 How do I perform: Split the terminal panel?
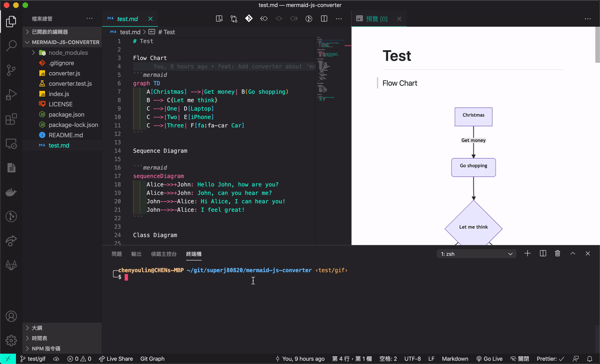tap(543, 253)
